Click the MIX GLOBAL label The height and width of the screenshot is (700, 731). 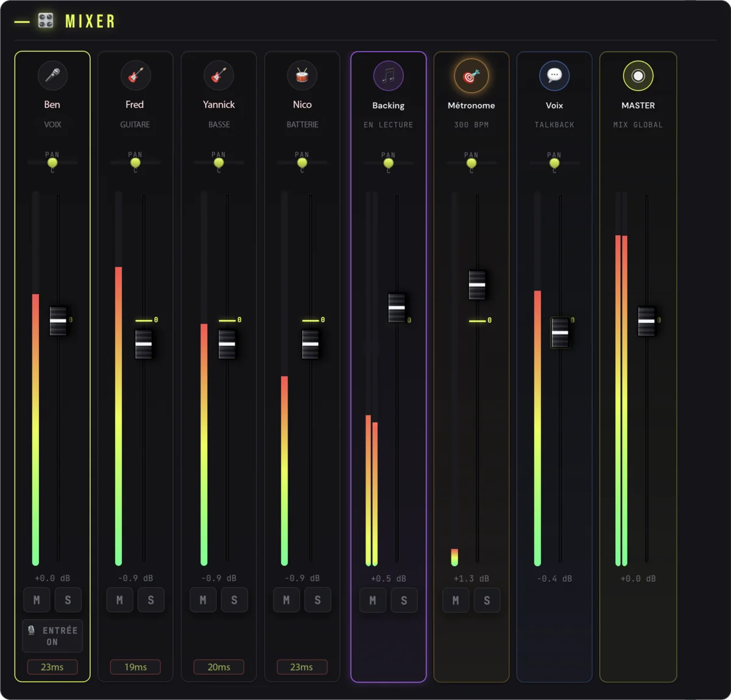(638, 125)
